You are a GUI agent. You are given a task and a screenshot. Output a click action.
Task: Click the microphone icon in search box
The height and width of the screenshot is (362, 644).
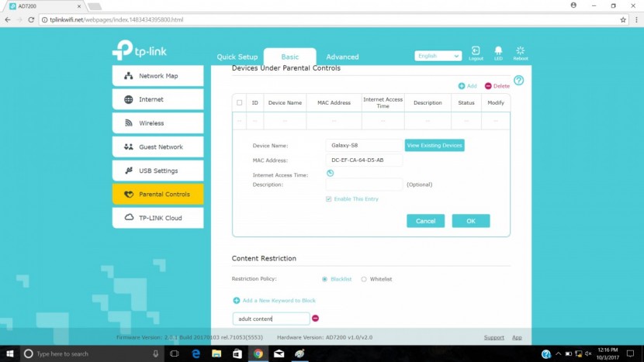[x=156, y=353]
